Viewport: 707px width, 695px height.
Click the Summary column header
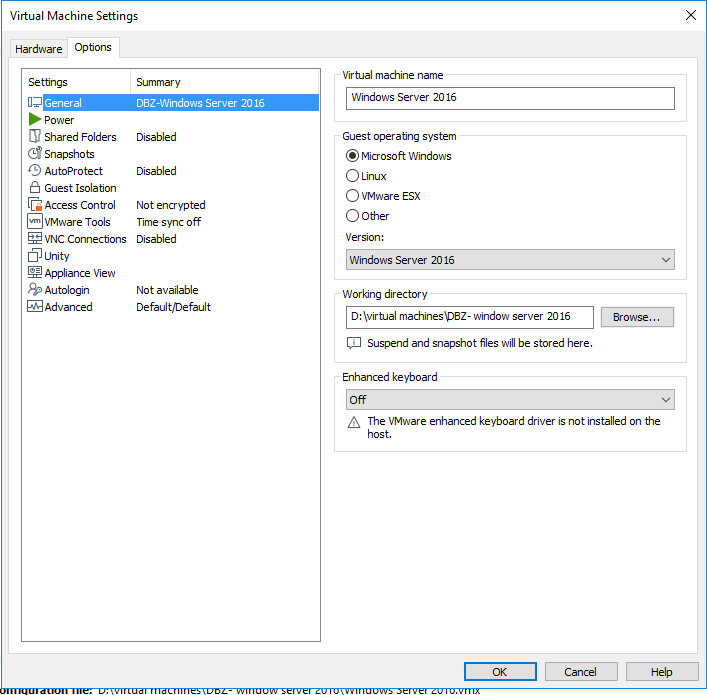tap(225, 82)
